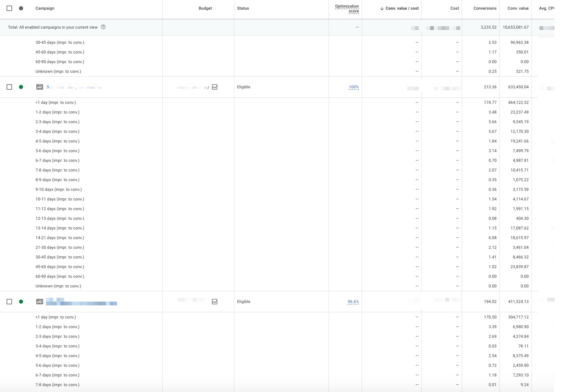Screen dimensions: 566x392
Task: Click conv. value 23,237.49
Action: (519, 112)
